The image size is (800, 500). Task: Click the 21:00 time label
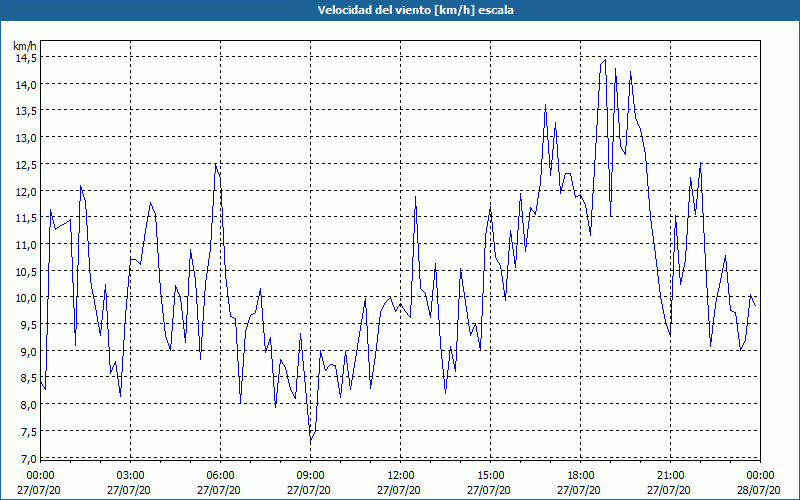pyautogui.click(x=670, y=476)
